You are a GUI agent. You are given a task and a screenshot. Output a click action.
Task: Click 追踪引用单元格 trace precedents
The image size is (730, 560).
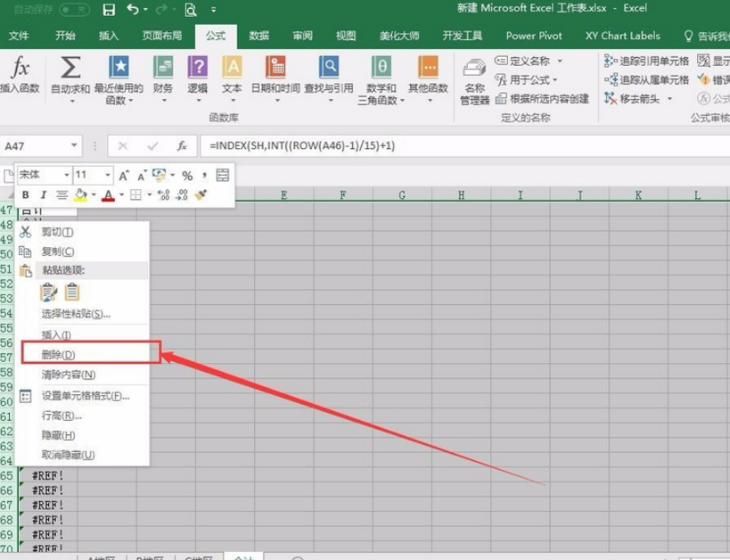pos(646,61)
